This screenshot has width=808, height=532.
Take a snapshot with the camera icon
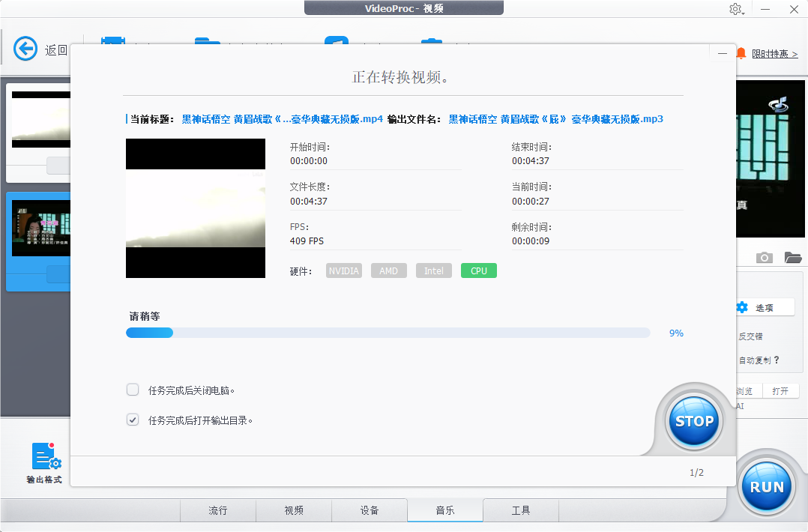pyautogui.click(x=764, y=257)
